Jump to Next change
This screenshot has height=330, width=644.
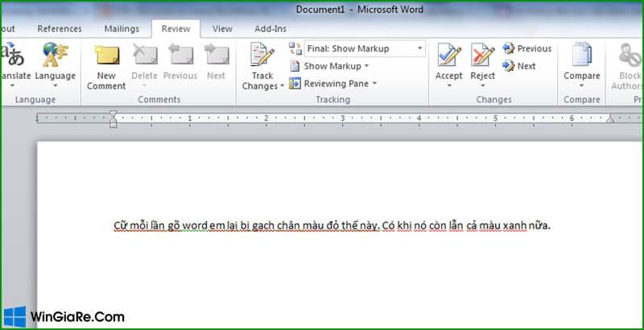point(519,66)
